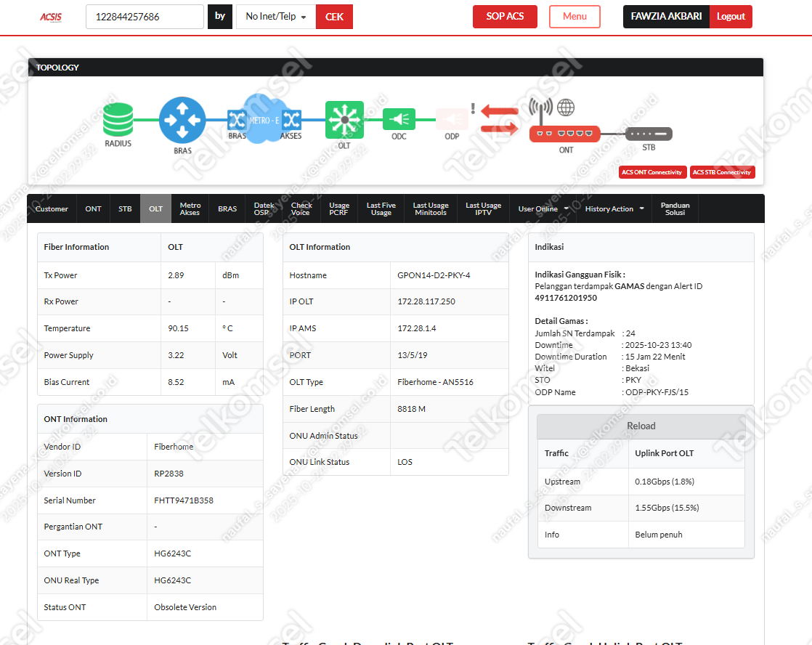Click the Alert ID 4911761201950

[x=566, y=298]
